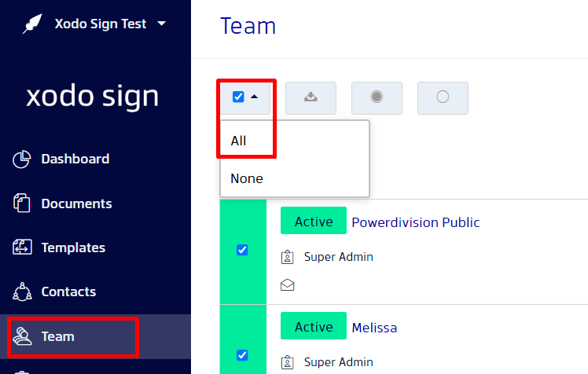Click the Contacts network icon
The height and width of the screenshot is (374, 588).
(x=22, y=291)
